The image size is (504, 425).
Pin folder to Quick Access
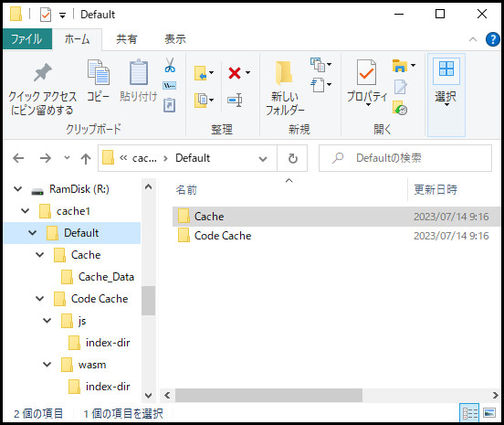(42, 90)
